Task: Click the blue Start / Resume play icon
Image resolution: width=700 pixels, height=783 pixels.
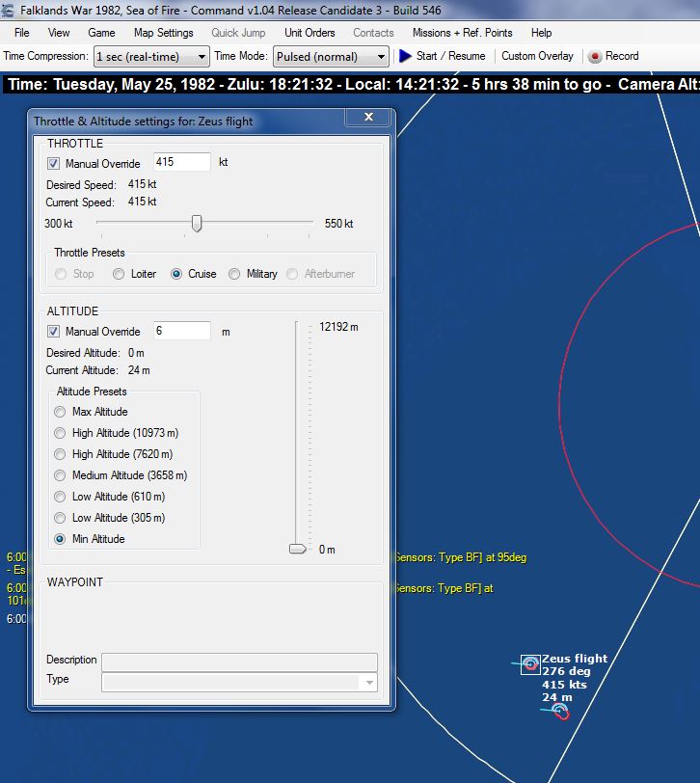Action: (405, 56)
